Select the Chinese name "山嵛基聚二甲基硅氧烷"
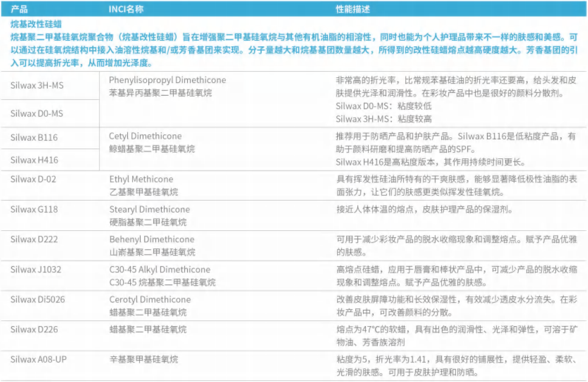The image size is (588, 382). click(x=152, y=252)
